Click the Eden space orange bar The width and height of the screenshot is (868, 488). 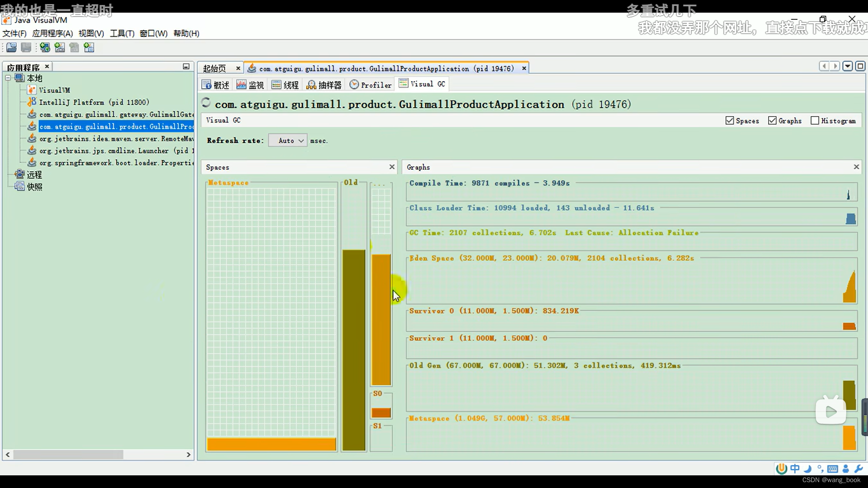[381, 319]
